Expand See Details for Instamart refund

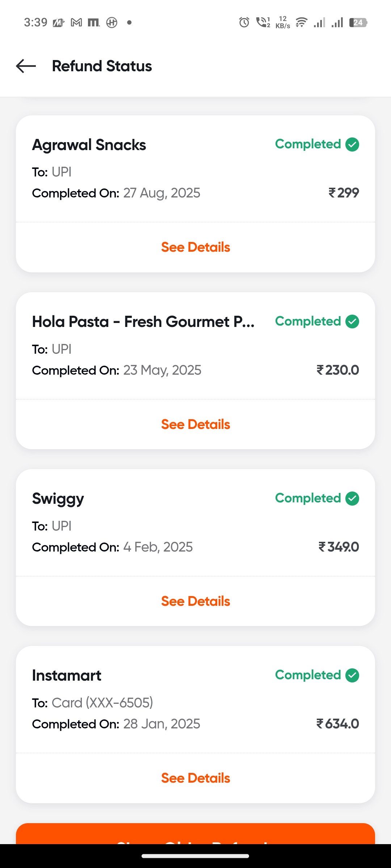click(x=195, y=778)
